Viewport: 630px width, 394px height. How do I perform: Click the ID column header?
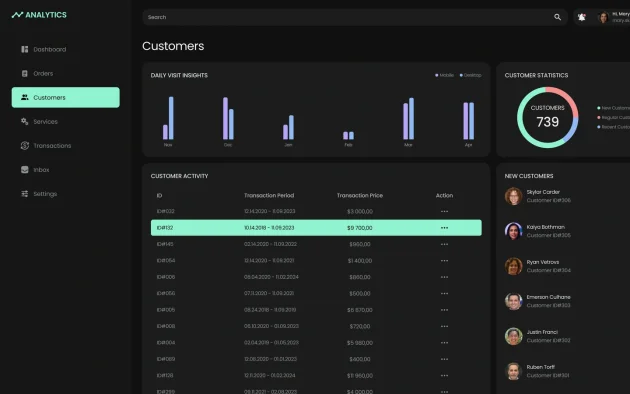pos(159,196)
